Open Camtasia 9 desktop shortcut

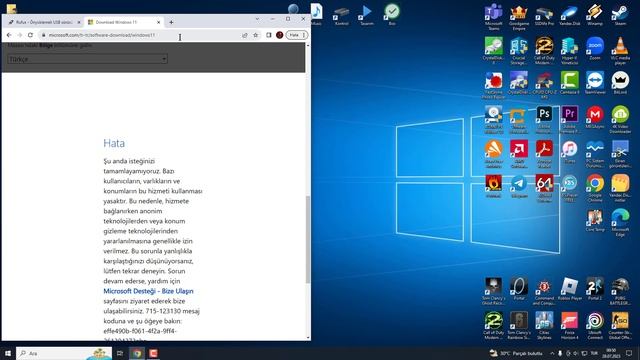[x=569, y=83]
